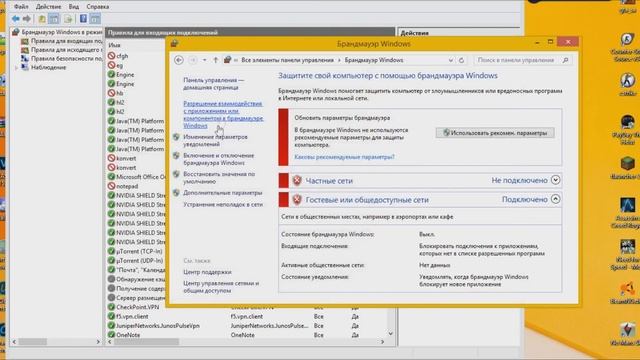Select the disabled rule 'Обнаружение кэш…'
Viewport: 640px width, 360px height.
137,279
